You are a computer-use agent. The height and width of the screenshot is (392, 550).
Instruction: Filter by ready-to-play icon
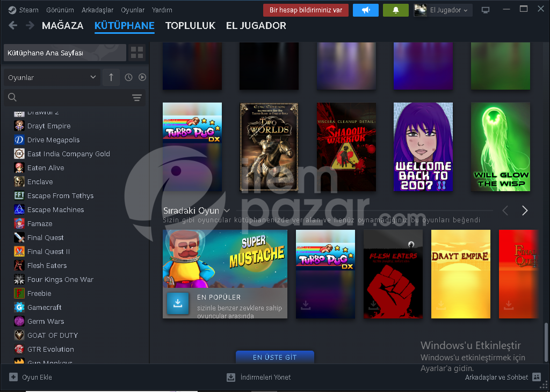click(x=142, y=77)
